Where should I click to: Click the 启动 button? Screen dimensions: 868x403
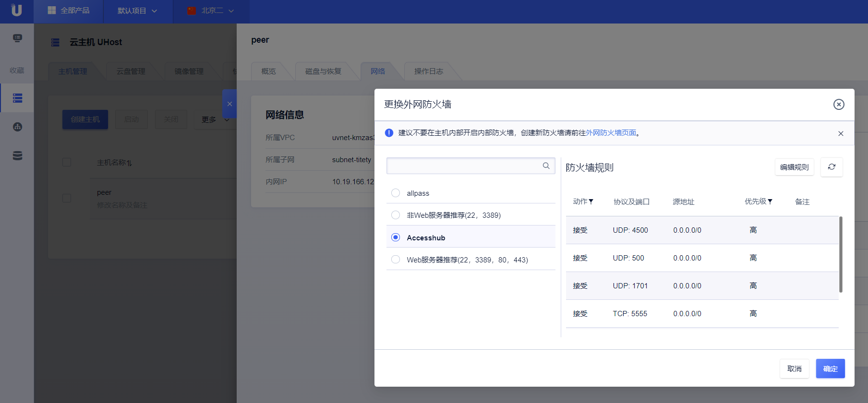point(132,119)
